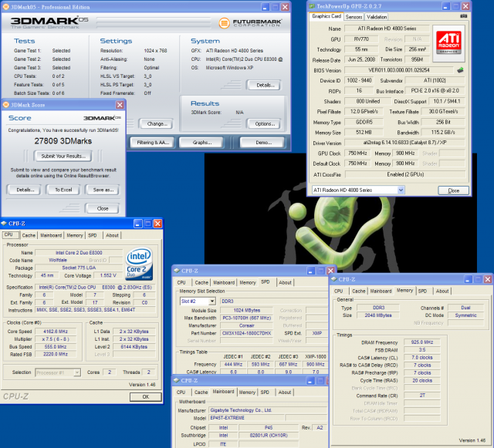Click the BIOS save chip icon in GPU-Z
This screenshot has height=448, width=494.
coord(460,70)
